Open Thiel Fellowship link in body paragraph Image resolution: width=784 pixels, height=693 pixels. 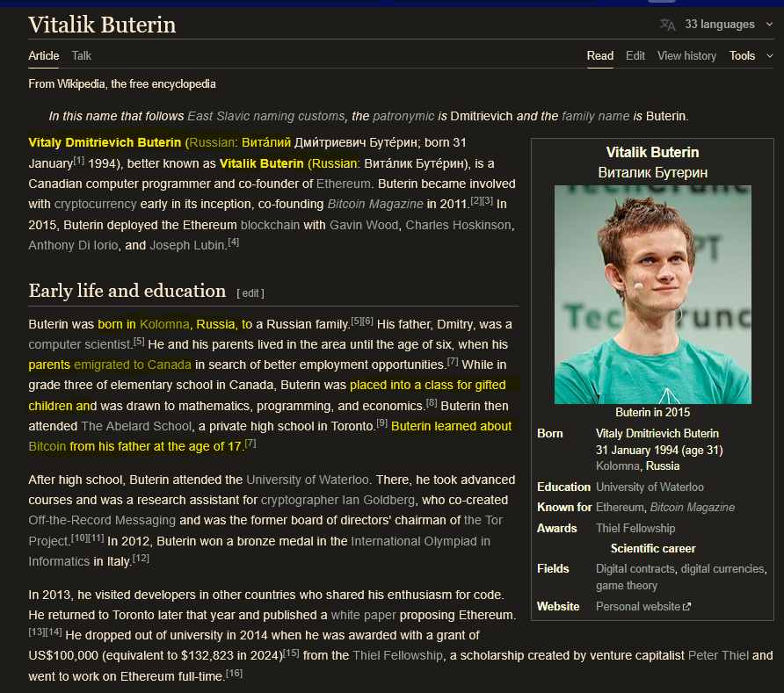397,655
